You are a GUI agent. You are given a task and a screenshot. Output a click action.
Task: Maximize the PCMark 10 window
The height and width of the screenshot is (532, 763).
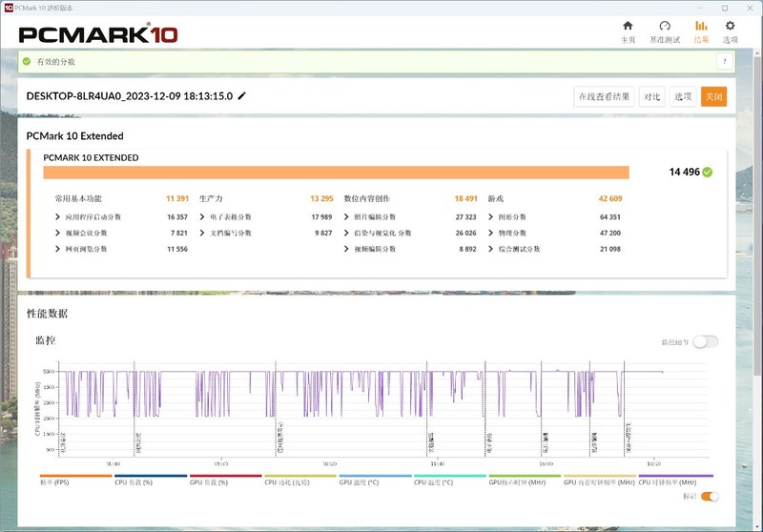pos(725,8)
